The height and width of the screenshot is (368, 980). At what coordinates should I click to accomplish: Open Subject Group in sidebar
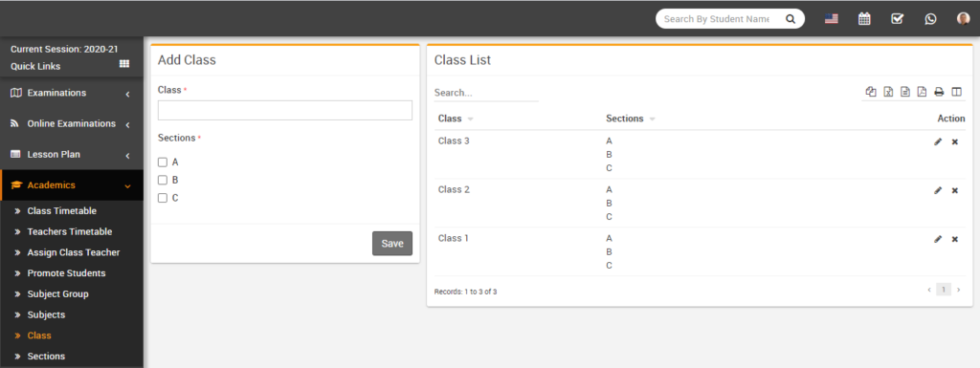pos(57,293)
